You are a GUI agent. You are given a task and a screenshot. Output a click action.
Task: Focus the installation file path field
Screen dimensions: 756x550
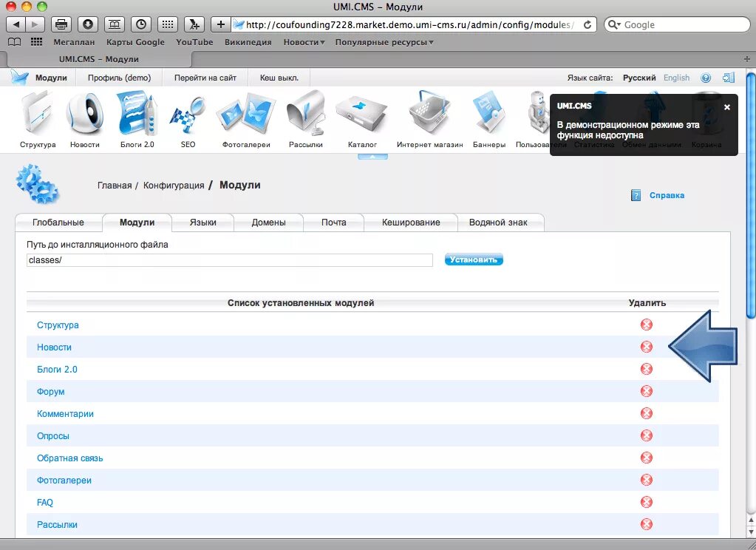tap(230, 260)
